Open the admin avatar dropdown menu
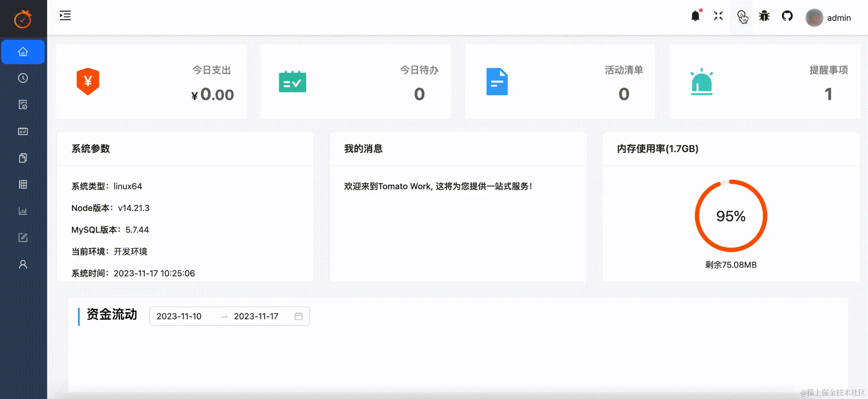868x399 pixels. pyautogui.click(x=814, y=18)
